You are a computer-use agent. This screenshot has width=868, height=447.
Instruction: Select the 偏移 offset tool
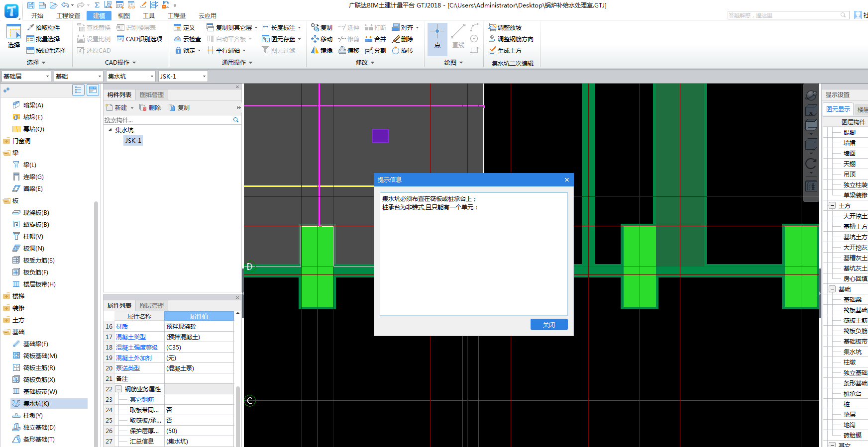click(348, 50)
